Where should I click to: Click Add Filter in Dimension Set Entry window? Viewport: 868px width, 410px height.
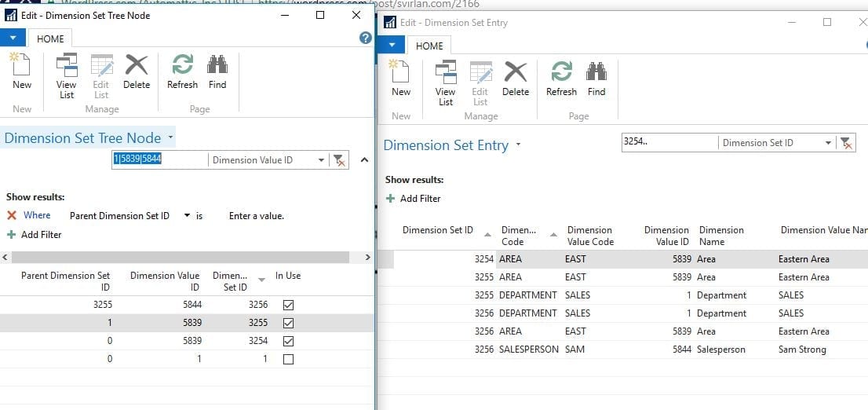click(414, 199)
